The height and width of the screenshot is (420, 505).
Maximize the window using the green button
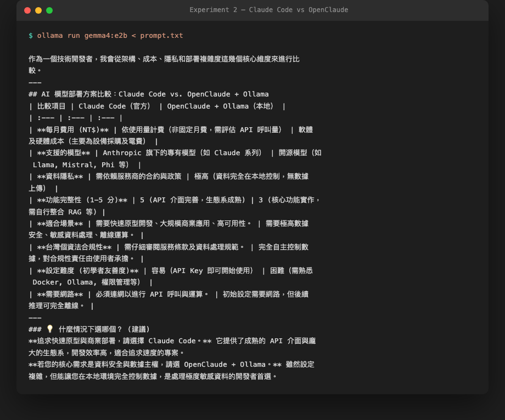[49, 10]
